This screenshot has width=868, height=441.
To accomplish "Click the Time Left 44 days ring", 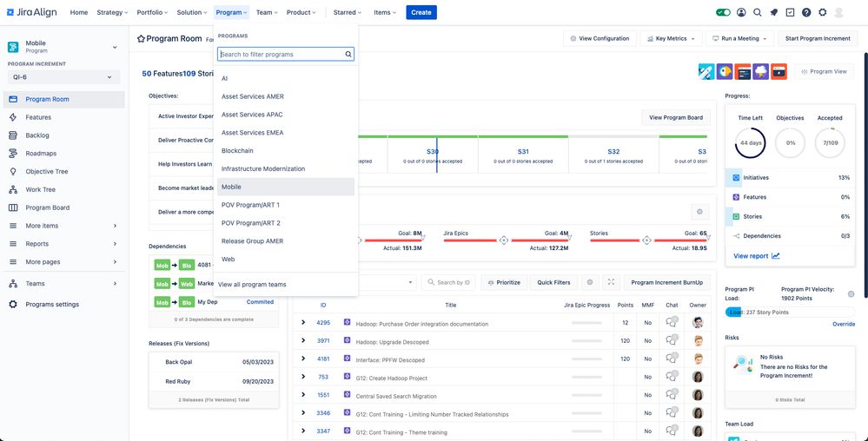I will pos(751,142).
